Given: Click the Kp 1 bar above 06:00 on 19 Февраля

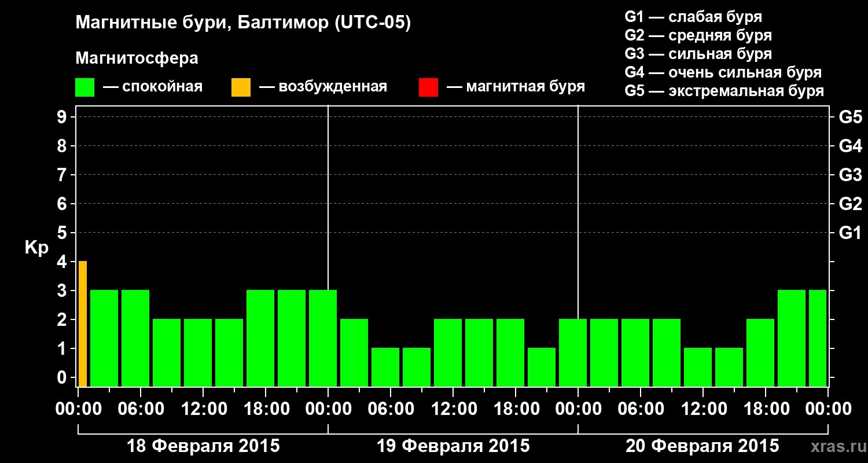Looking at the screenshot, I should click(x=385, y=368).
